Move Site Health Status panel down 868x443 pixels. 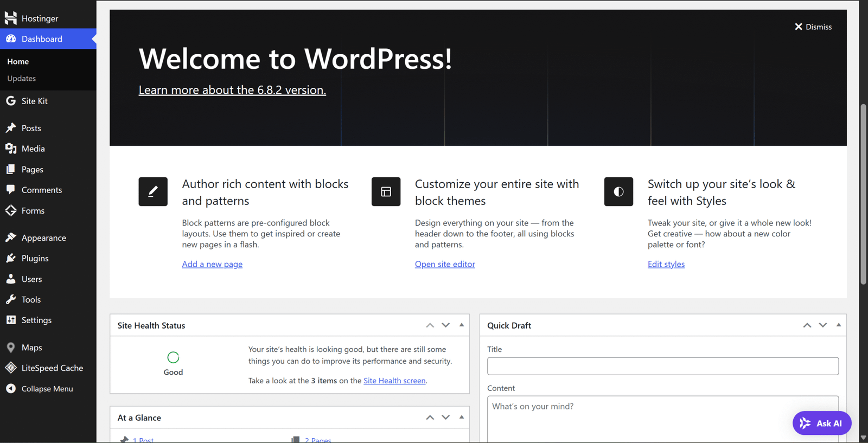[x=445, y=325]
